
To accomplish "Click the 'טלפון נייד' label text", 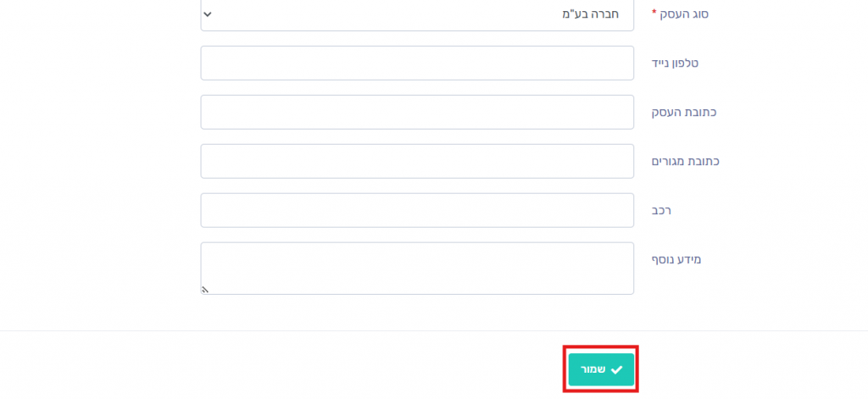I will click(675, 64).
